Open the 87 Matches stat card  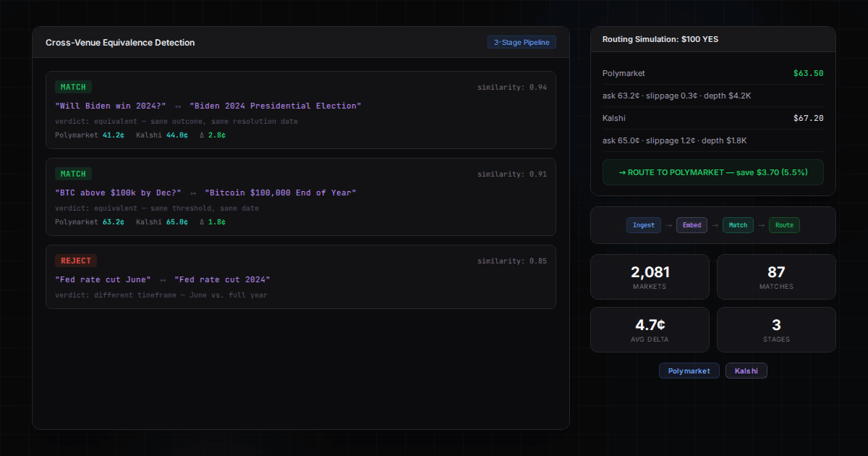pos(776,276)
